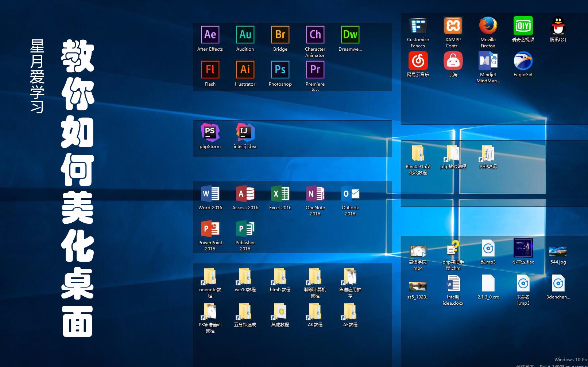Select the 3denchan audio file
This screenshot has width=588, height=367.
[558, 284]
